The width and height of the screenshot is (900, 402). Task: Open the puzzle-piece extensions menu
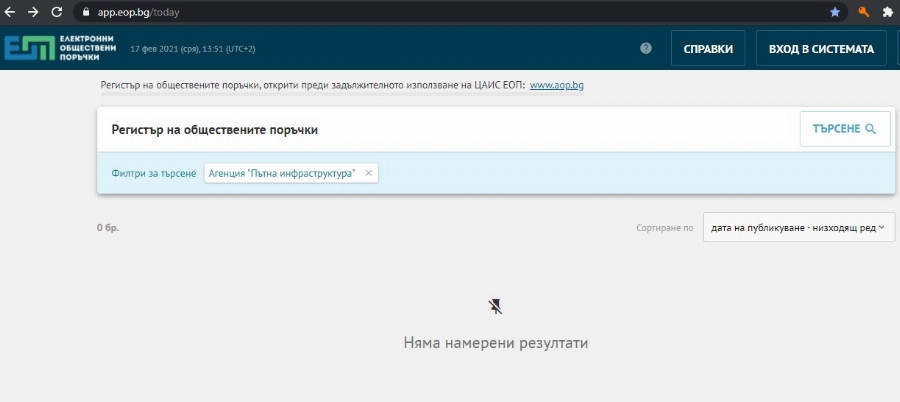click(x=887, y=12)
